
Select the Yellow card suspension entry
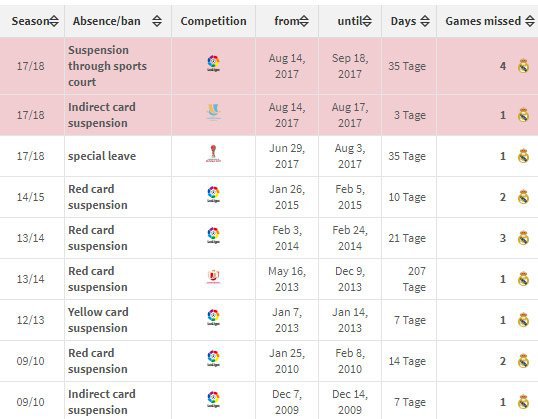[x=98, y=320]
